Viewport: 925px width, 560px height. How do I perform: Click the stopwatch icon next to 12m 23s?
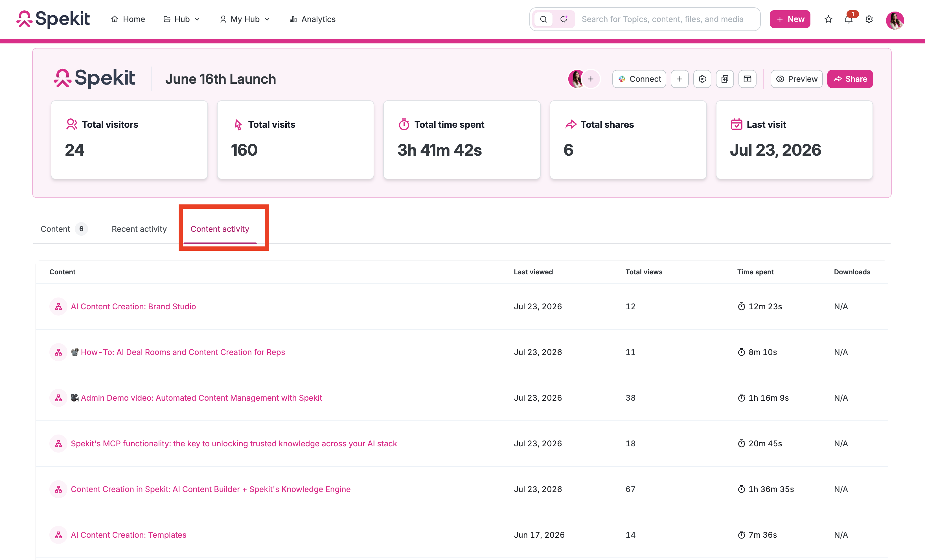tap(741, 307)
